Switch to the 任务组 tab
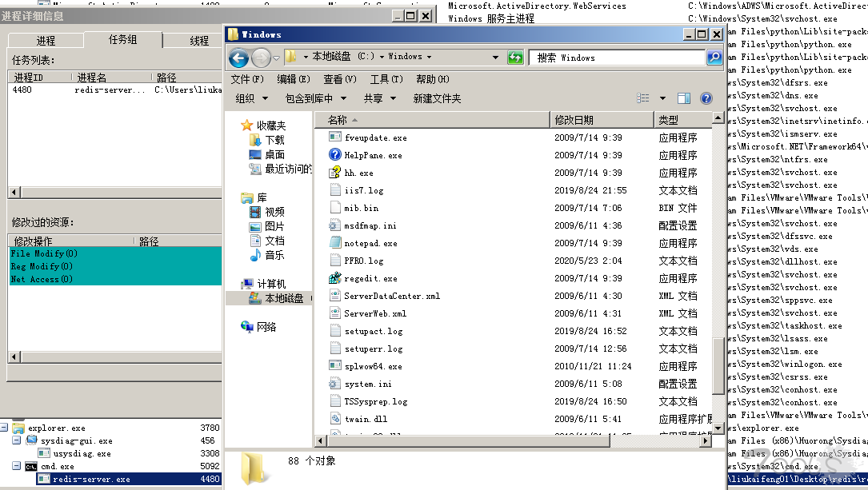Image resolution: width=868 pixels, height=490 pixels. (x=123, y=39)
